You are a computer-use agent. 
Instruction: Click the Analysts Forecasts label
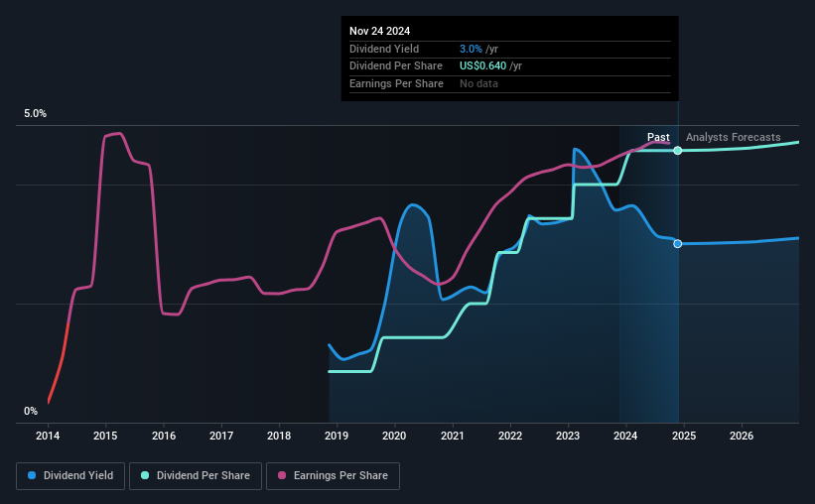coord(733,137)
